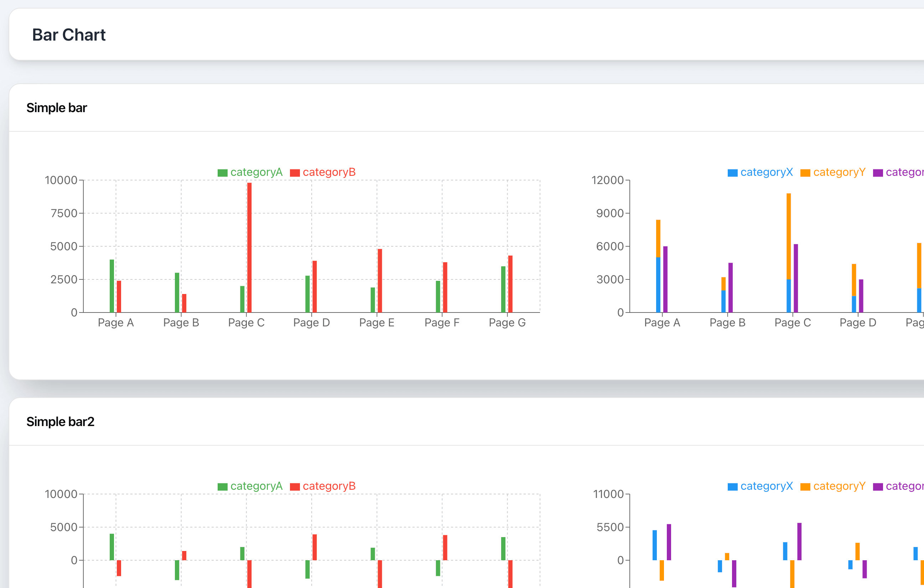Select orange Page C segment in stacked chart
The image size is (924, 588).
[x=789, y=236]
